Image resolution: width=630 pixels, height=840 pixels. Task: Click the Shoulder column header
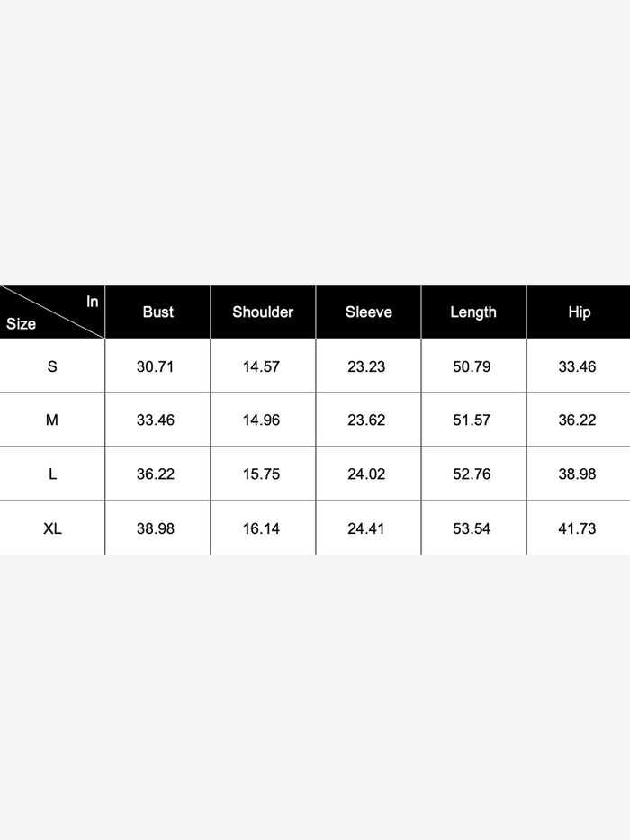(x=263, y=312)
